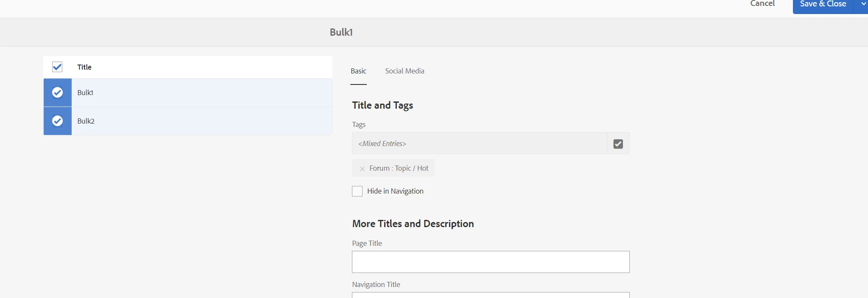Screen dimensions: 868x298
Task: Deselect the Bulk2 row check icon
Action: 58,121
